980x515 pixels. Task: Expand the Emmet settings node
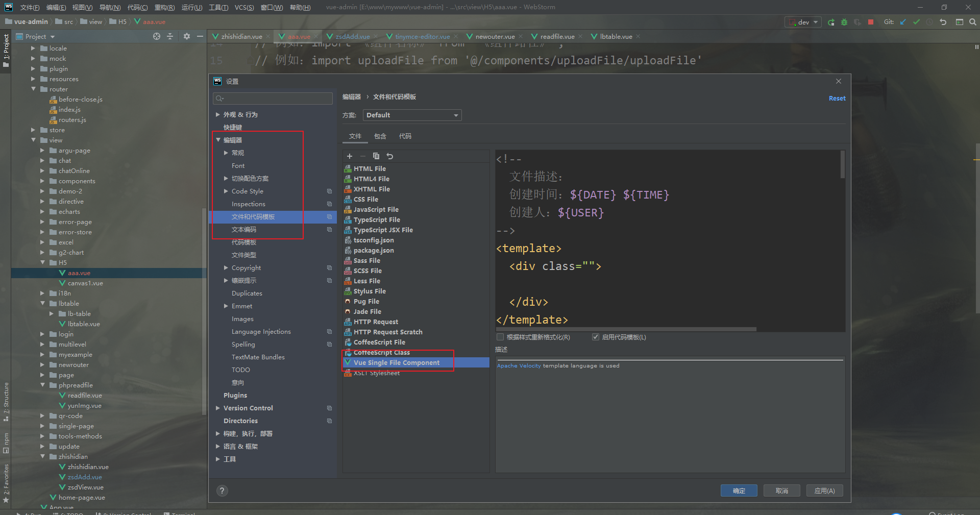(226, 306)
